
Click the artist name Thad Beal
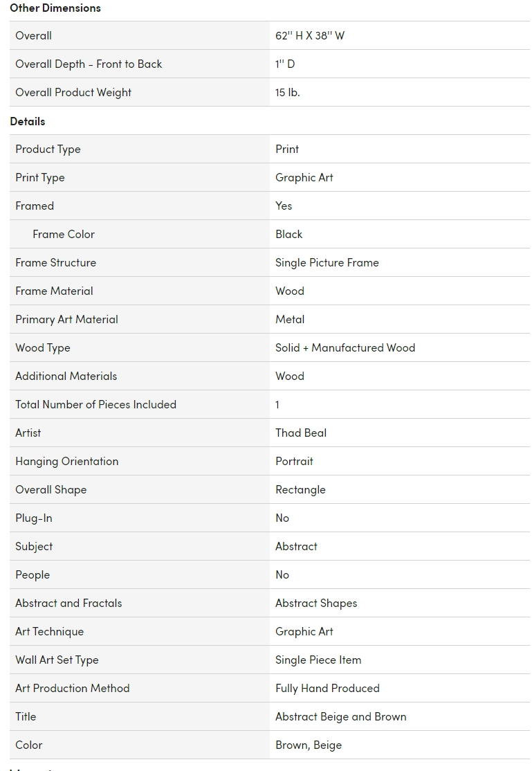click(301, 433)
